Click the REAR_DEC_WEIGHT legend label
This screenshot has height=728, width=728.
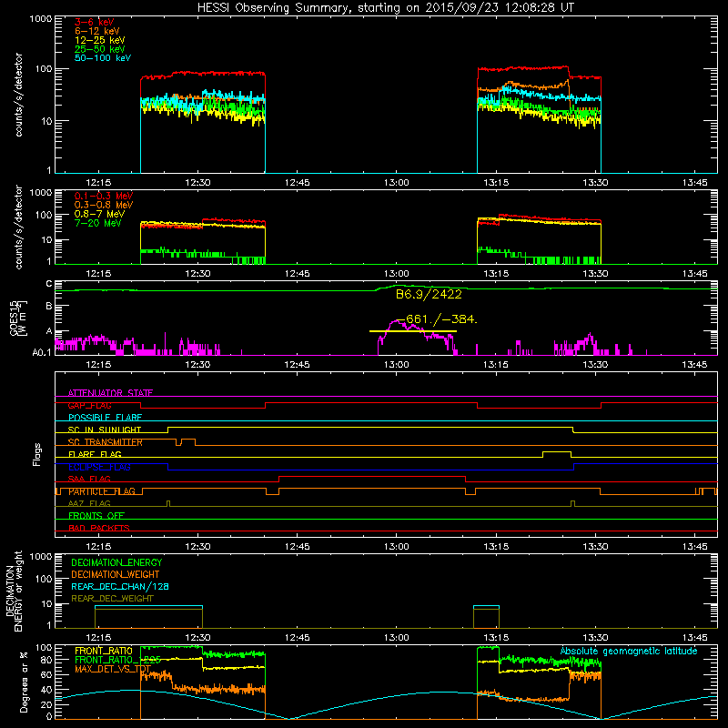click(112, 599)
